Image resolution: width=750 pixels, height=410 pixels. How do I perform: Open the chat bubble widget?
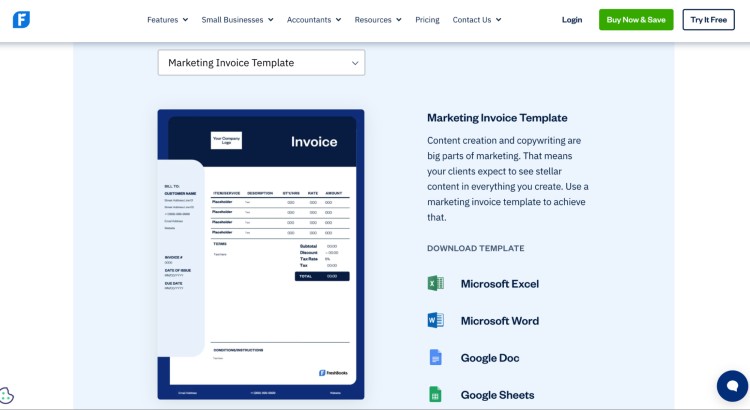[x=732, y=386]
